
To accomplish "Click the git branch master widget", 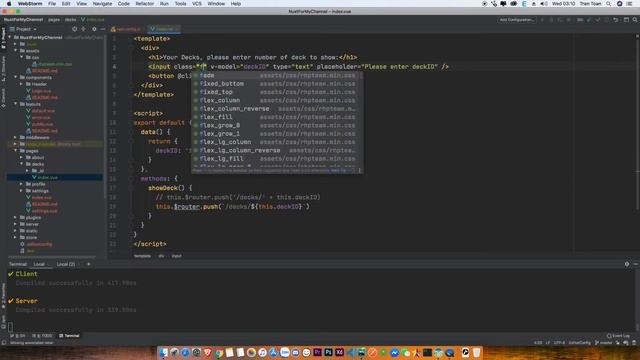I will [x=604, y=343].
